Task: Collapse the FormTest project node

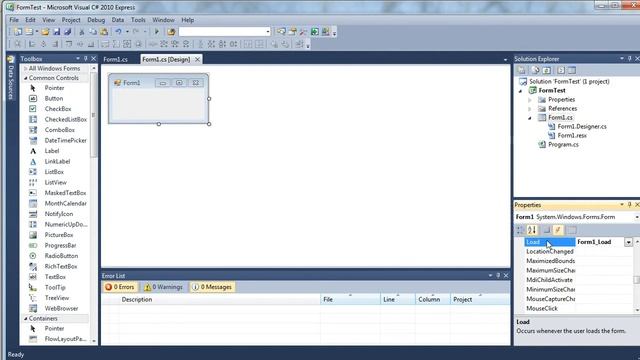Action: click(520, 91)
